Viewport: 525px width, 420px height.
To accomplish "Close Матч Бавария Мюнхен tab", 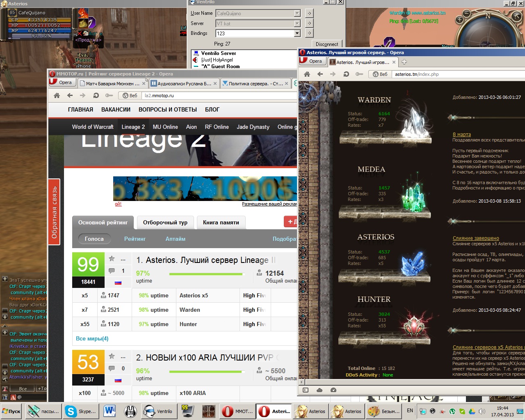I will pos(144,84).
